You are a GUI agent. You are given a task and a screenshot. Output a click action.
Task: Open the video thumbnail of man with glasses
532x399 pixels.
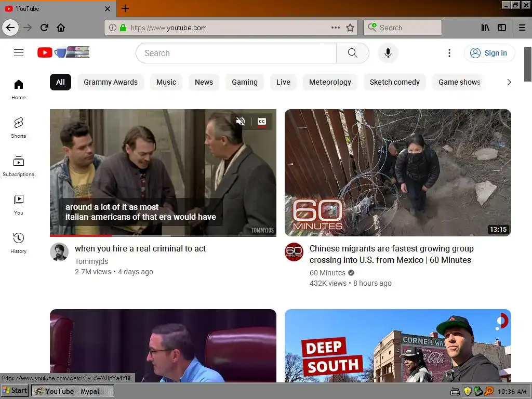(163, 345)
